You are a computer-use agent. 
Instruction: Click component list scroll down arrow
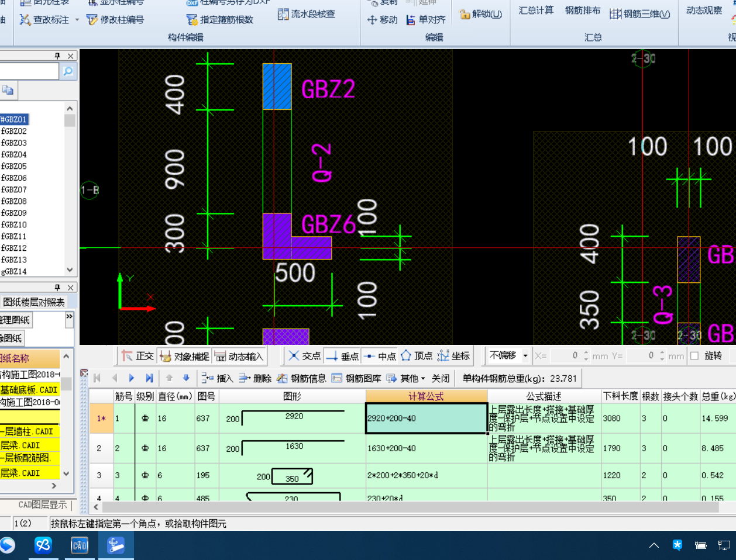pos(70,270)
